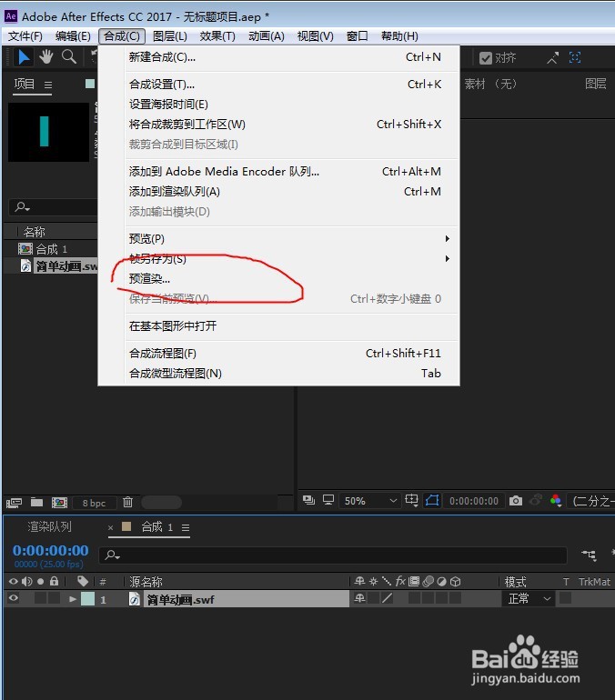The width and height of the screenshot is (615, 700).
Task: Click the adjustment layer column icon
Action: pyautogui.click(x=442, y=581)
